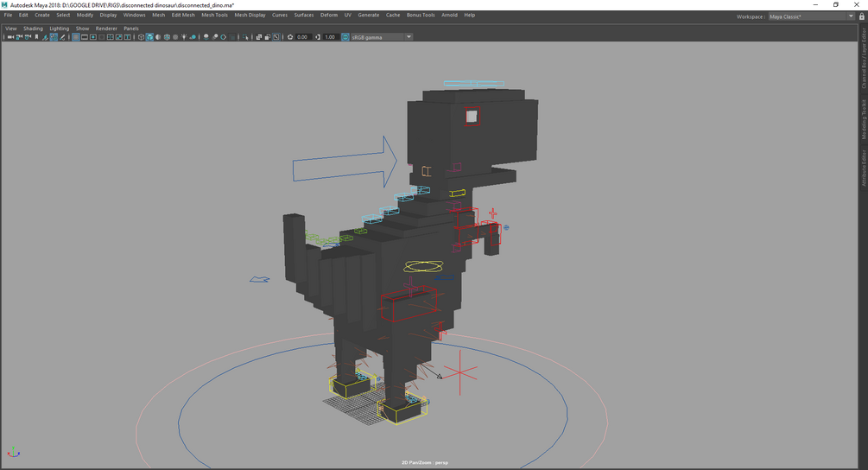Toggle the isolate select icon
Screen dimensions: 868x470
coord(246,37)
